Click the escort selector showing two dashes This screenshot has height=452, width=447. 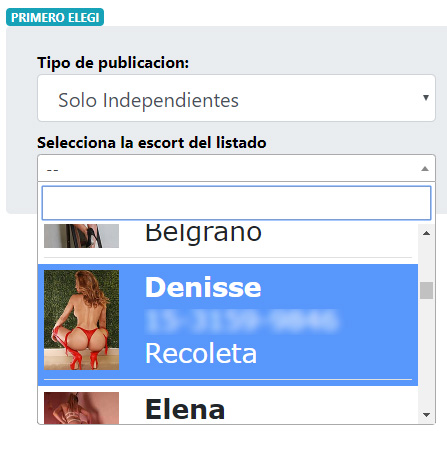[236, 168]
